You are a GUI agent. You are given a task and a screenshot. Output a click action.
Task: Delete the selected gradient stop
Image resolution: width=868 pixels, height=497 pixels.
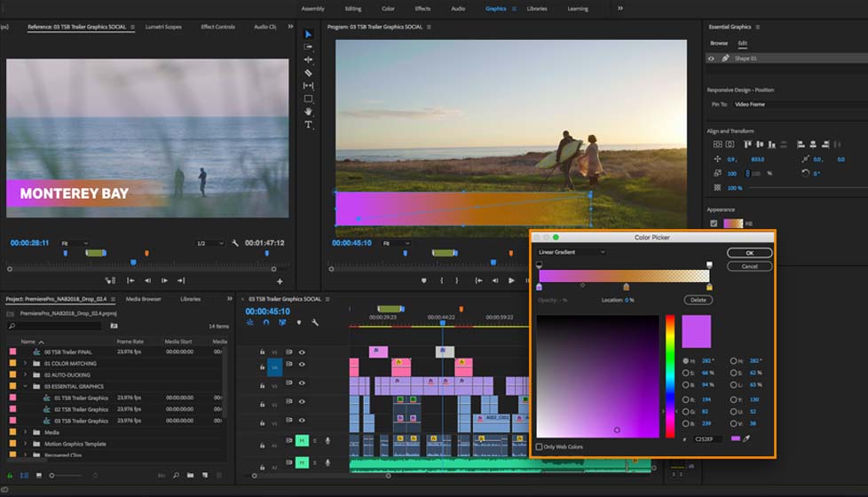[698, 300]
